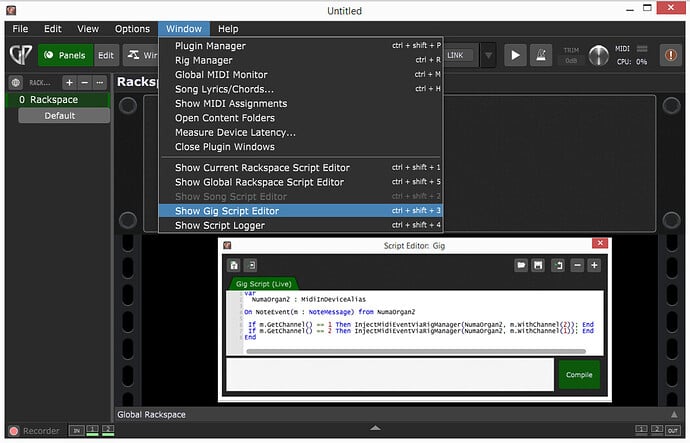The image size is (690, 443).
Task: Open the Options menu
Action: click(x=132, y=29)
